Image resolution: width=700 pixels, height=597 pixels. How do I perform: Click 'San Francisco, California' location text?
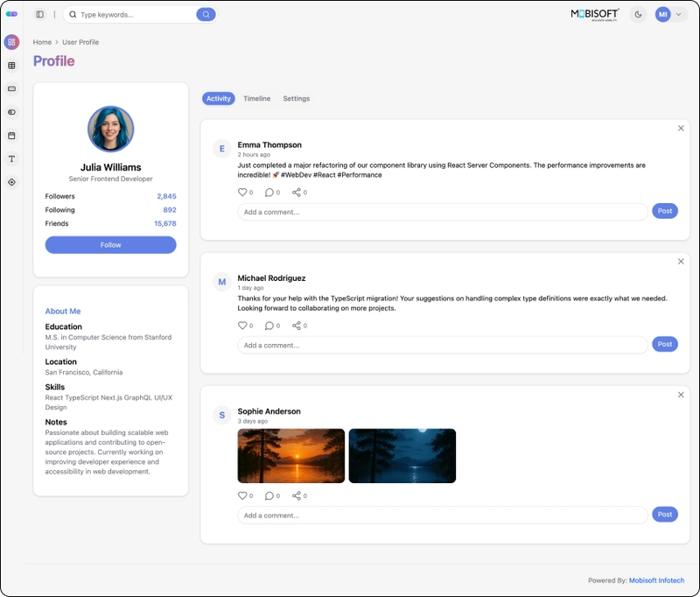point(84,372)
